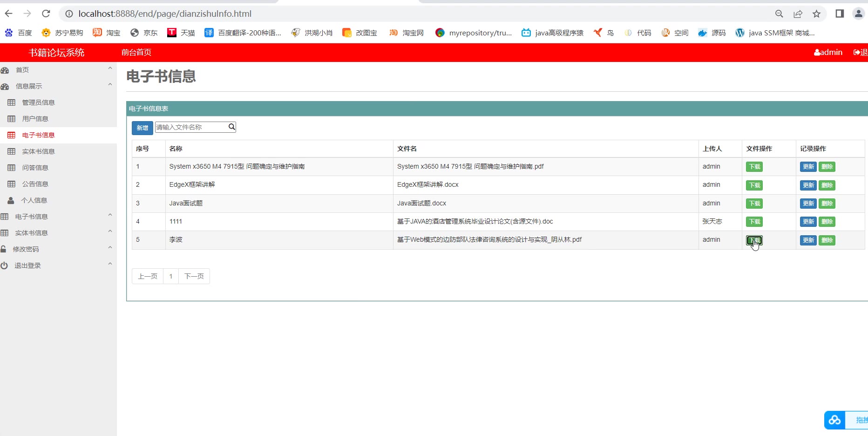This screenshot has width=868, height=436.
Task: Open 问答信息 in the sidebar
Action: 35,168
